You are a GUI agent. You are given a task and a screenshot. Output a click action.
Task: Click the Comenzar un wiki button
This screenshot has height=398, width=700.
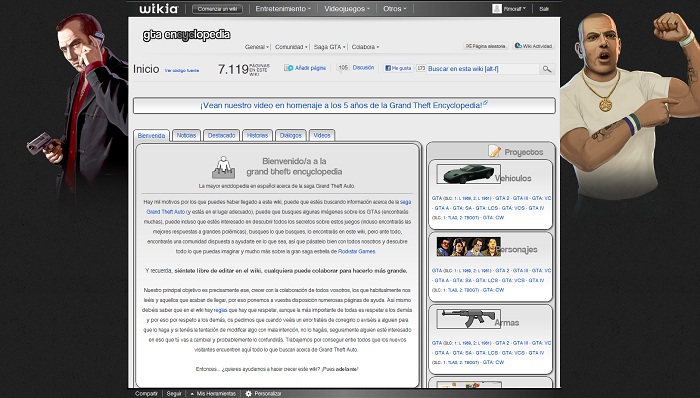pos(217,9)
